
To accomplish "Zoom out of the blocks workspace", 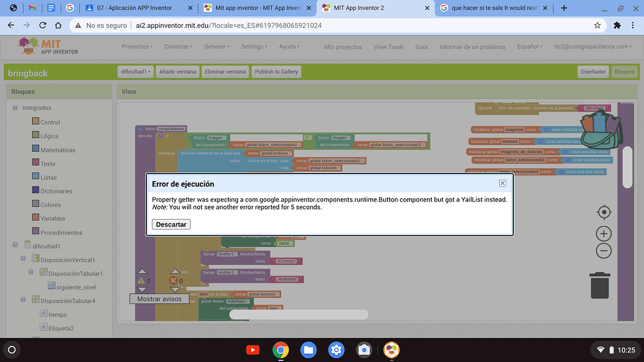I will click(604, 251).
